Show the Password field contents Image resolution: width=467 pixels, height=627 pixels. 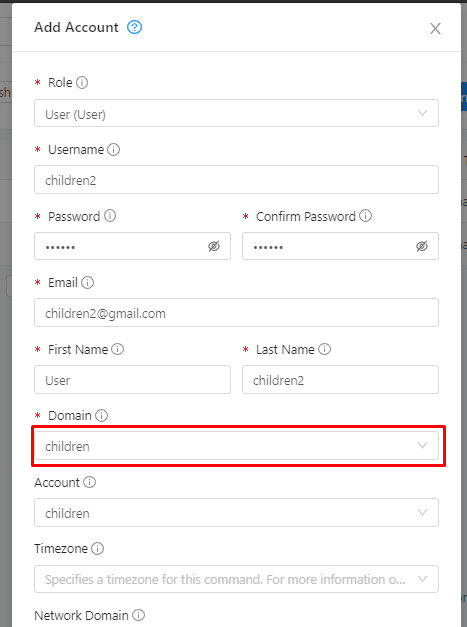214,246
